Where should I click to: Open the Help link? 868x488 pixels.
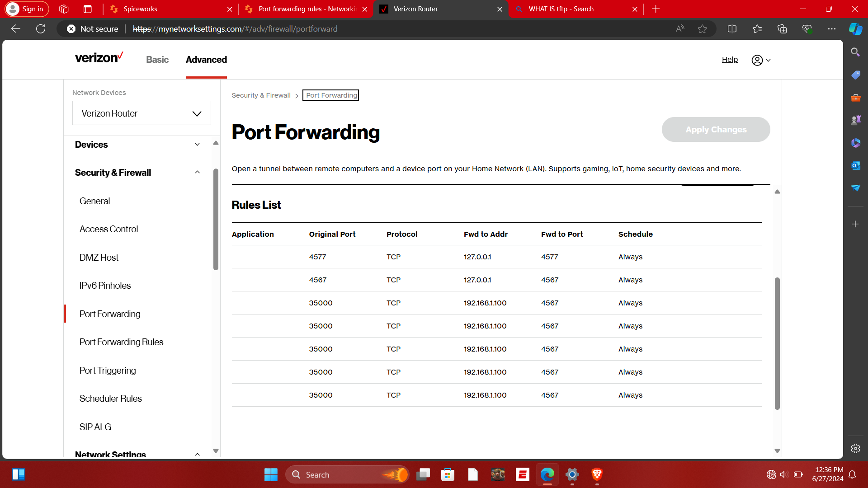pos(729,60)
